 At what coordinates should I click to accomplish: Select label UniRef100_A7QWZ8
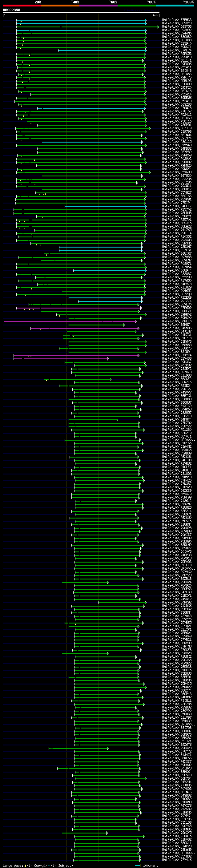[177, 108]
